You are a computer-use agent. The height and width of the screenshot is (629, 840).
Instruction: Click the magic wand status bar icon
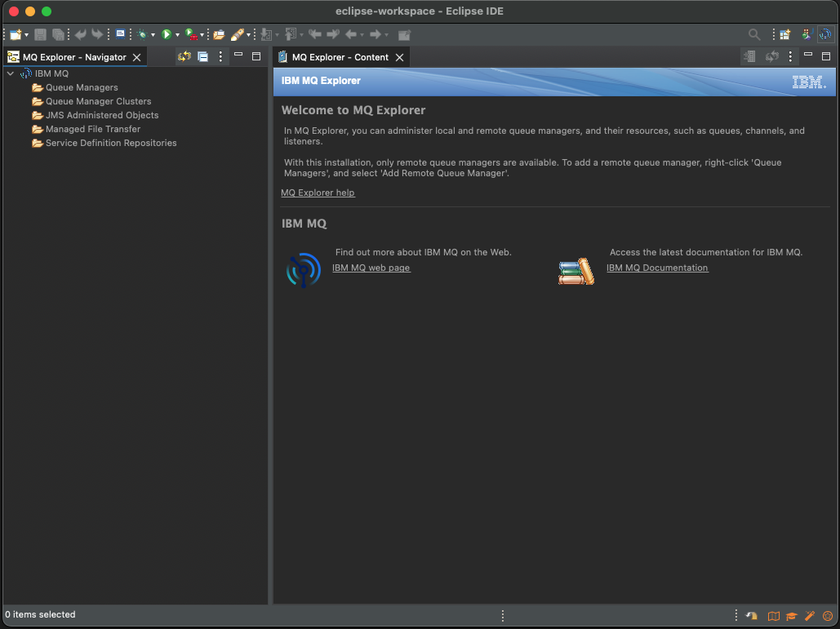click(x=810, y=616)
